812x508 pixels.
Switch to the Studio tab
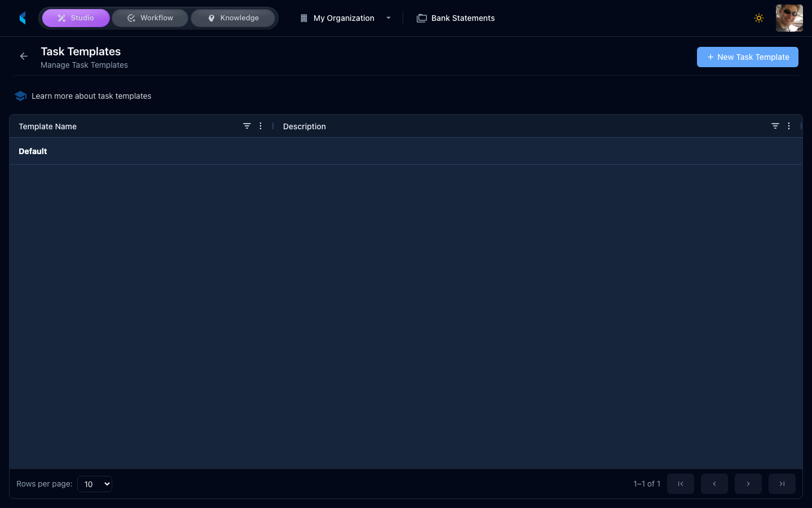(76, 18)
